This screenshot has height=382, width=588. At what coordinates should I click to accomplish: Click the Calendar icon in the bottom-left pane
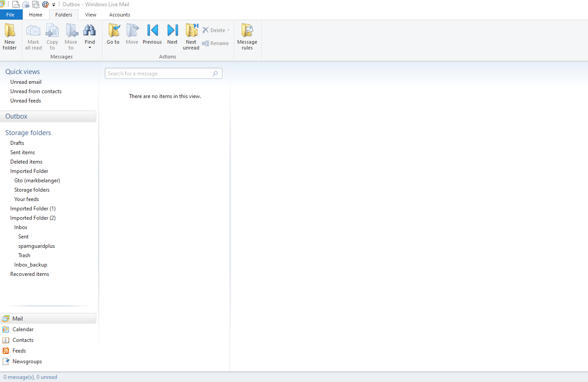6,329
